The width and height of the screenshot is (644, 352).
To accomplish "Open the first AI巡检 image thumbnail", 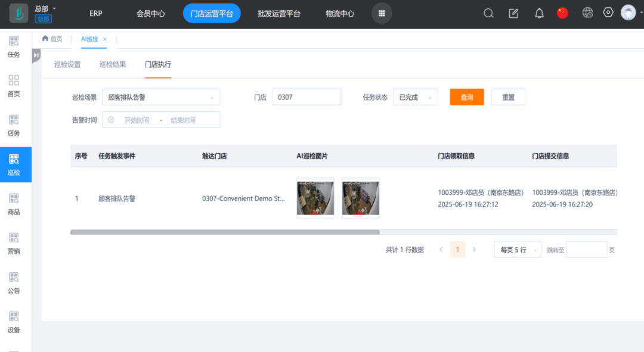I will point(315,198).
